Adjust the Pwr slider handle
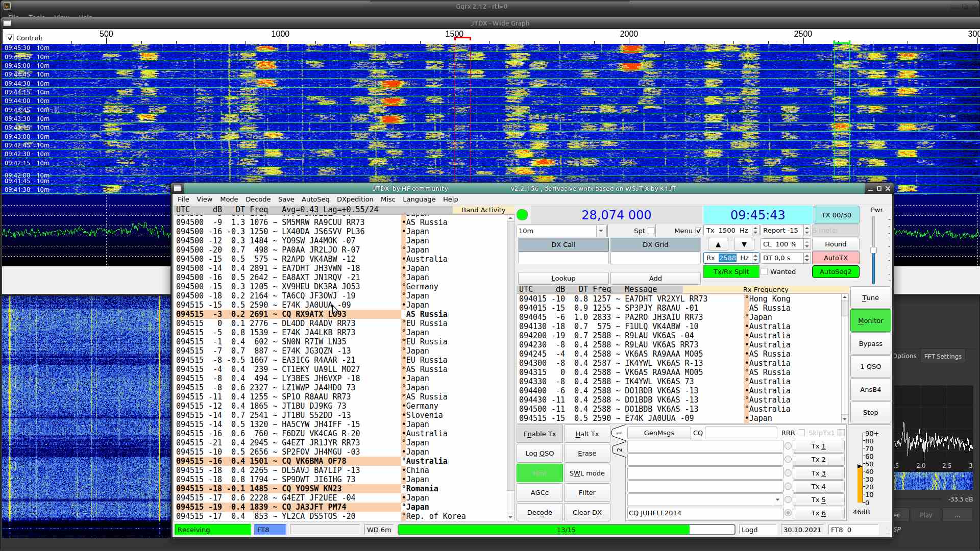The image size is (980, 551). (873, 250)
